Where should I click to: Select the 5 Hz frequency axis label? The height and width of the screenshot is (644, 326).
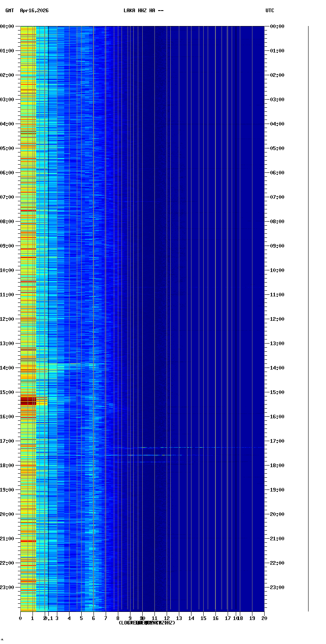coord(81,618)
